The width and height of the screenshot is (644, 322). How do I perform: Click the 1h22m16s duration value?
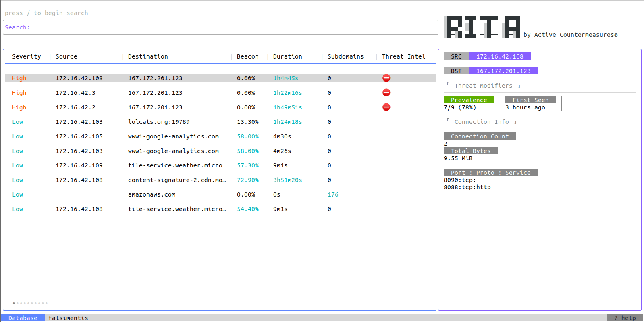pos(287,93)
